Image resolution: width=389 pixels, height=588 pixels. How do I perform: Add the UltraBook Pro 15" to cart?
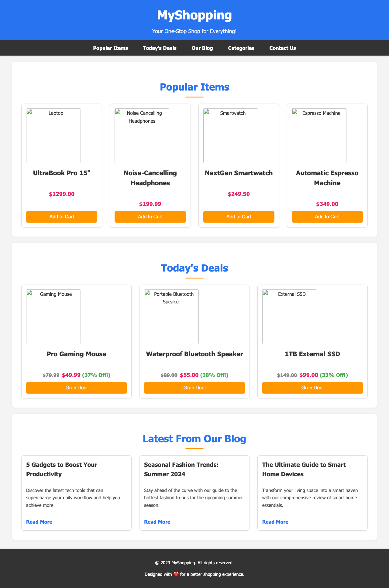click(61, 217)
